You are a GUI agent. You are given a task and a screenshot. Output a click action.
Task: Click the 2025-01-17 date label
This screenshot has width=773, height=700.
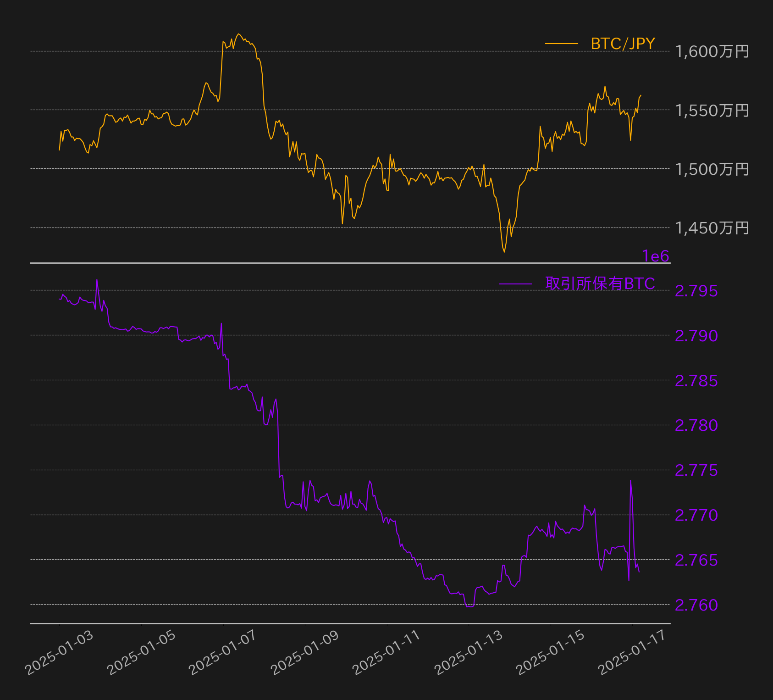tap(633, 652)
